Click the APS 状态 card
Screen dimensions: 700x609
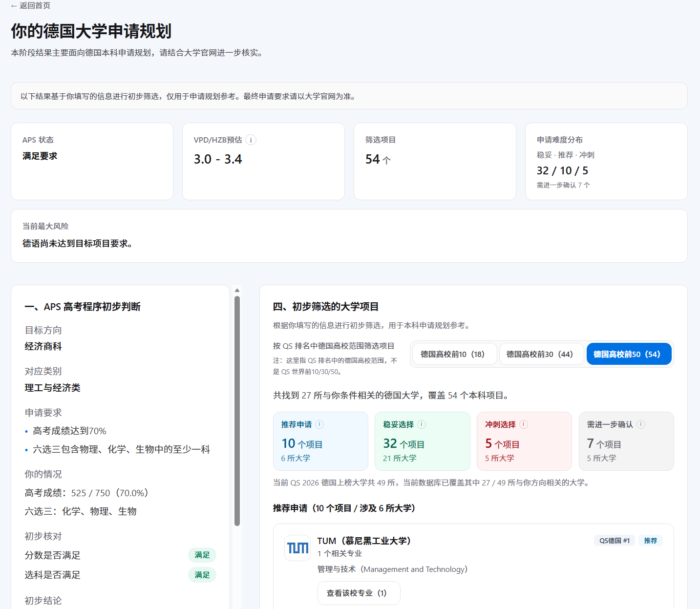[x=92, y=161]
